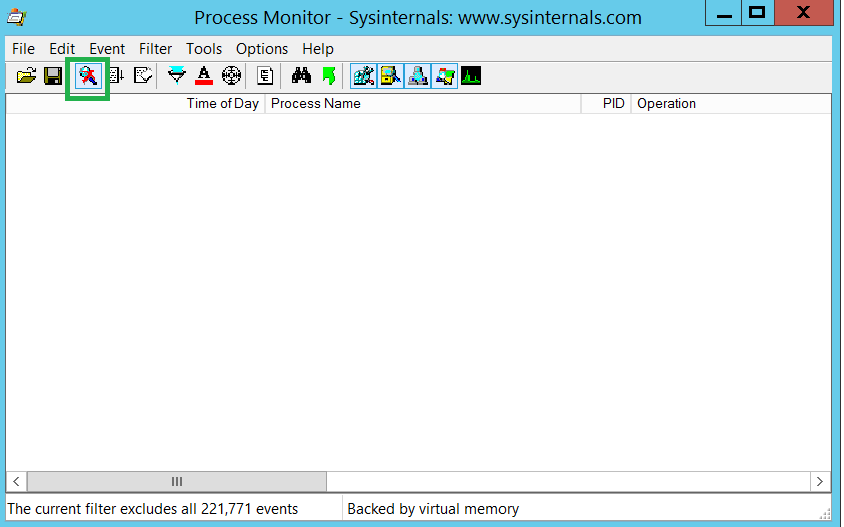Click the horizontal scrollbar thumb
The height and width of the screenshot is (527, 844).
(177, 481)
